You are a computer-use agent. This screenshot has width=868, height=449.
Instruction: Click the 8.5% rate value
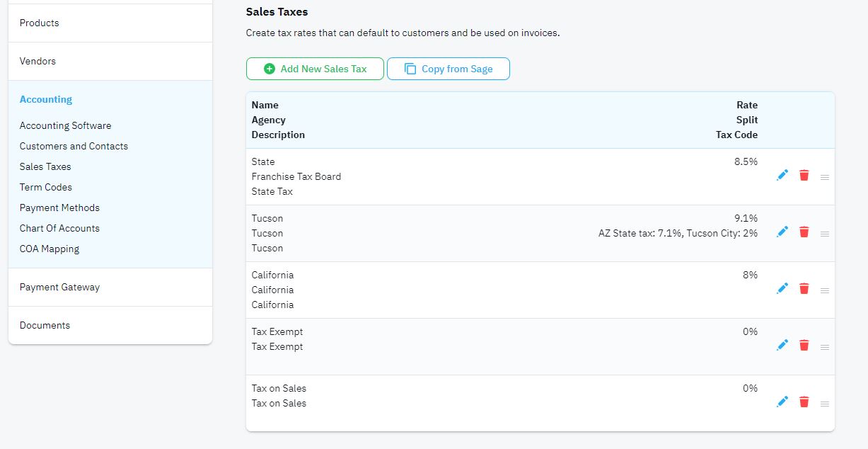746,161
